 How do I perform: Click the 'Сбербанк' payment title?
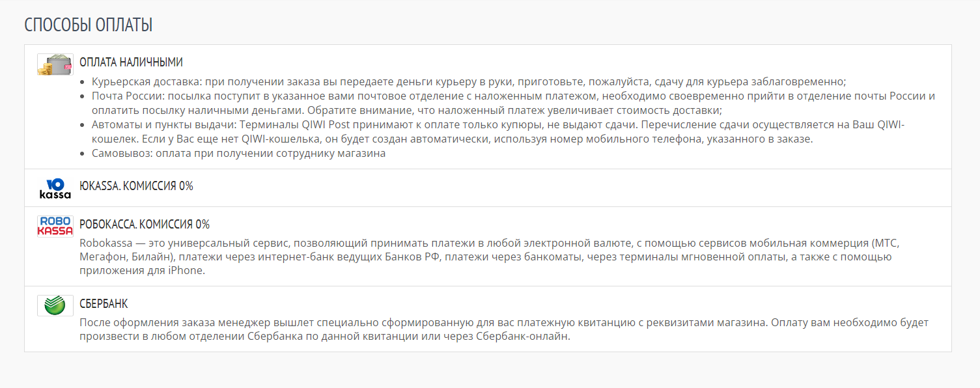point(104,304)
